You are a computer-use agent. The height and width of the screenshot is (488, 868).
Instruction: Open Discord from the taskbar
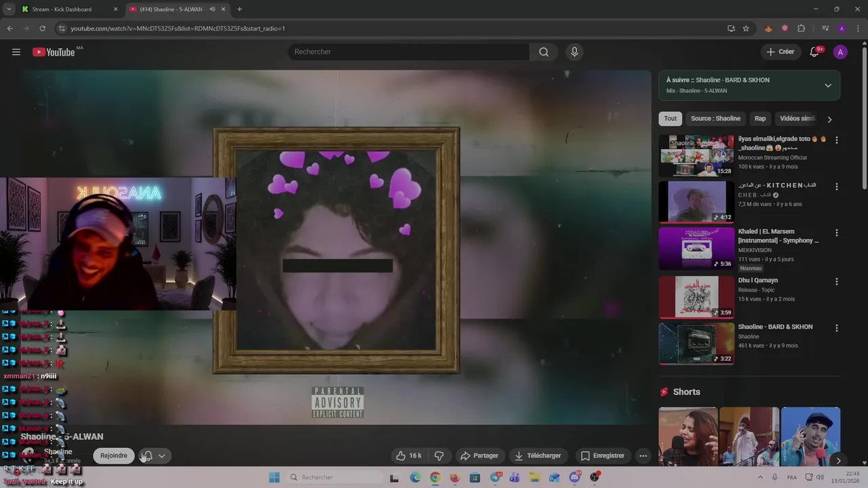coord(575,477)
